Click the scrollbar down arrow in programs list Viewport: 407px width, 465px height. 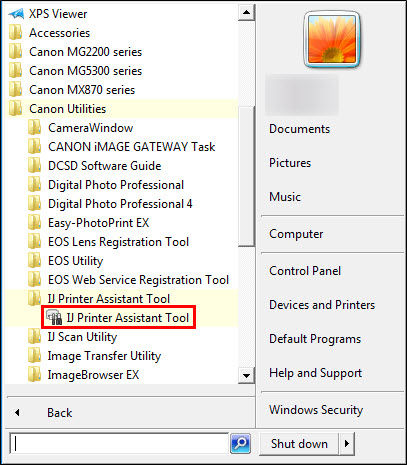click(x=246, y=376)
